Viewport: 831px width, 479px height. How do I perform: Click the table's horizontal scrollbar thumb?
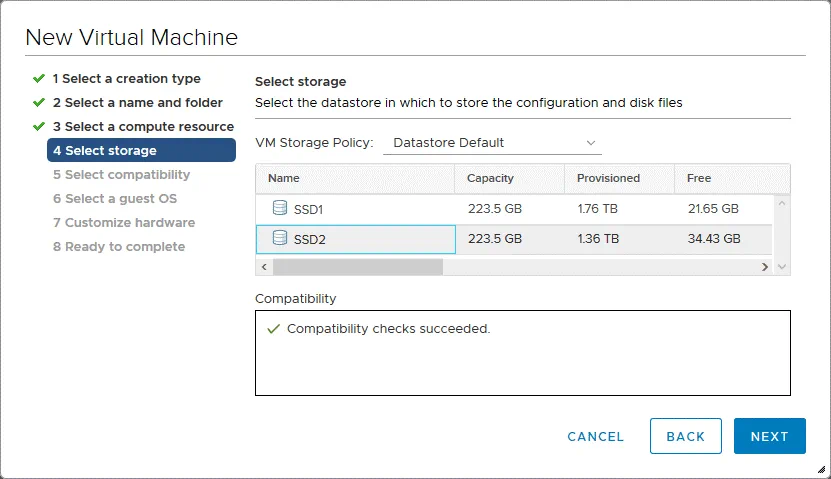pyautogui.click(x=357, y=267)
